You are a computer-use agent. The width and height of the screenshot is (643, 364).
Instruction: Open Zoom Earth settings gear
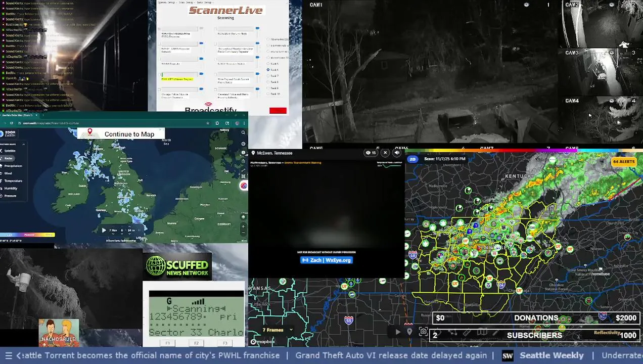[x=243, y=144]
